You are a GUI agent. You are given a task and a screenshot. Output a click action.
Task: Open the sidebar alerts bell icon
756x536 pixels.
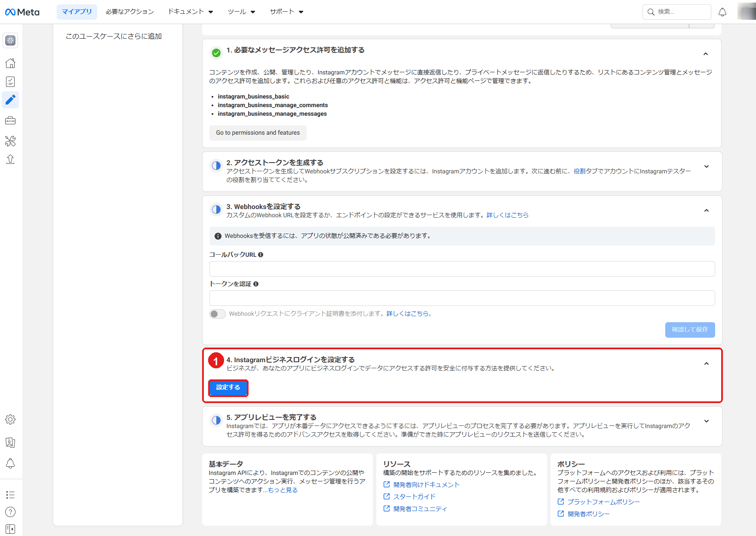(10, 464)
